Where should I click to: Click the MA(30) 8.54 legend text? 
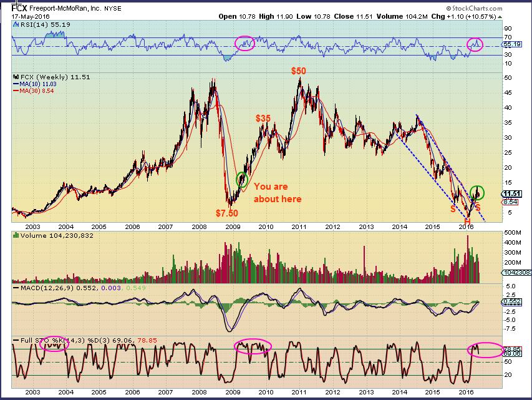click(x=36, y=90)
